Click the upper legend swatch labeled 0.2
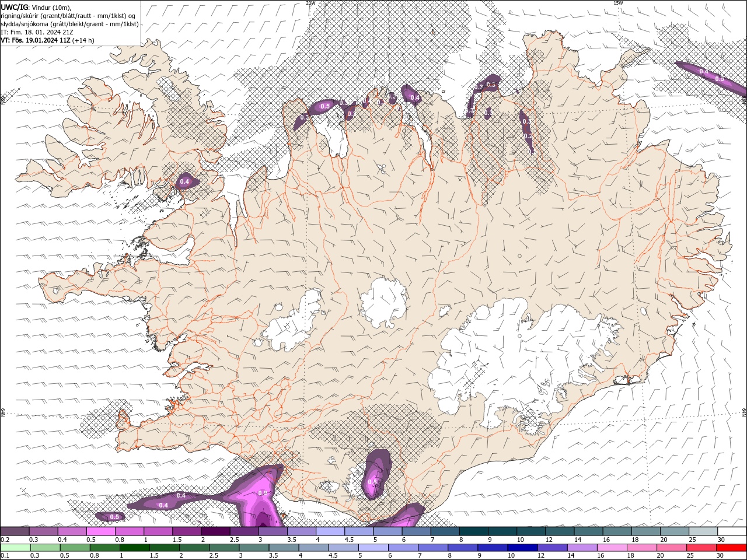 click(15, 531)
